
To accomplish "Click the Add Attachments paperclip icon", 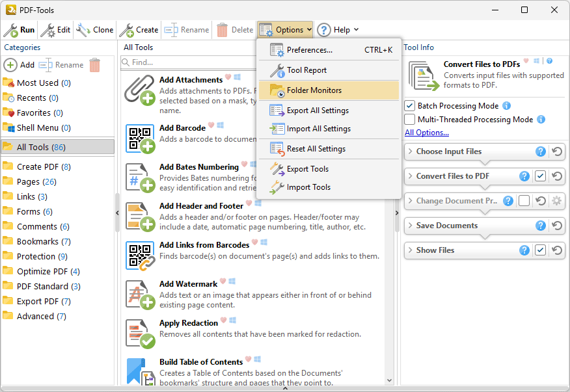I will [x=140, y=90].
